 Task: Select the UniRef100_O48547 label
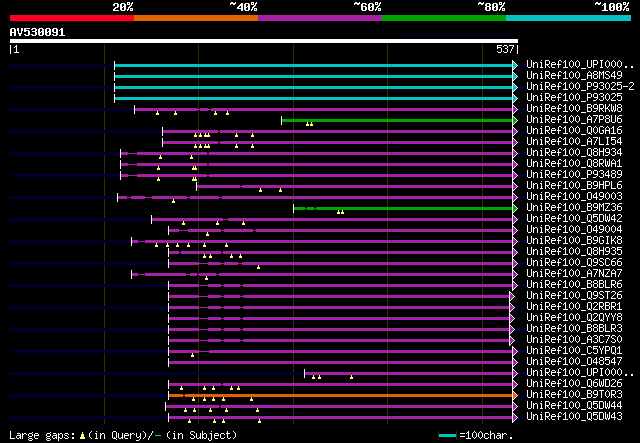pos(574,362)
